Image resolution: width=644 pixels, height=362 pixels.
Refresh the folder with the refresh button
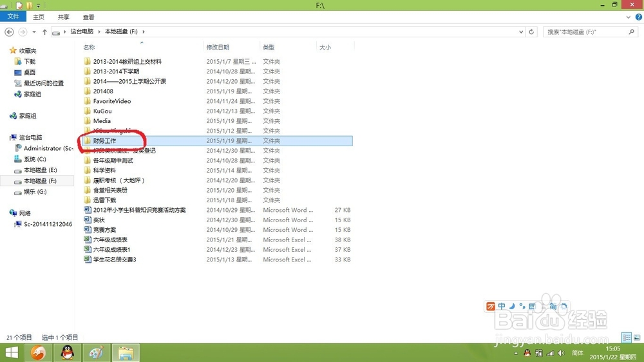[x=531, y=32]
